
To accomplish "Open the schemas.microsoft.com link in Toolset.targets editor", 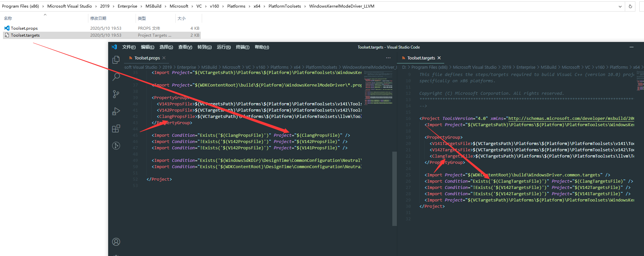I will [x=571, y=118].
